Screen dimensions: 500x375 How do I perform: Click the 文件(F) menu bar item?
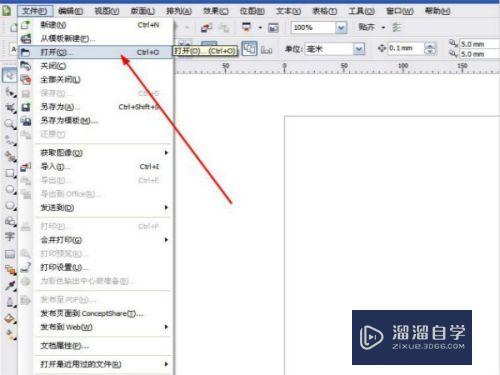tap(35, 11)
